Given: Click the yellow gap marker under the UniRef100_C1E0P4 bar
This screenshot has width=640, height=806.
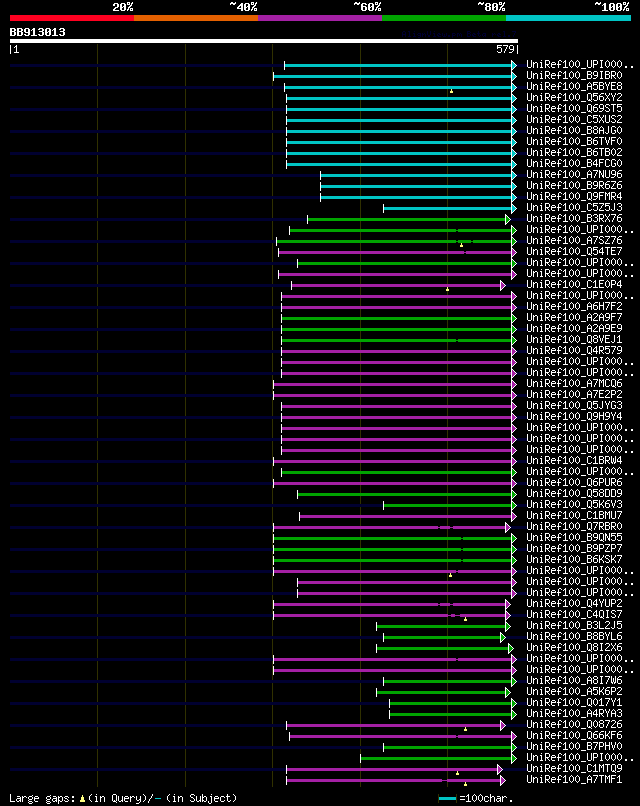Looking at the screenshot, I should click(x=447, y=289).
